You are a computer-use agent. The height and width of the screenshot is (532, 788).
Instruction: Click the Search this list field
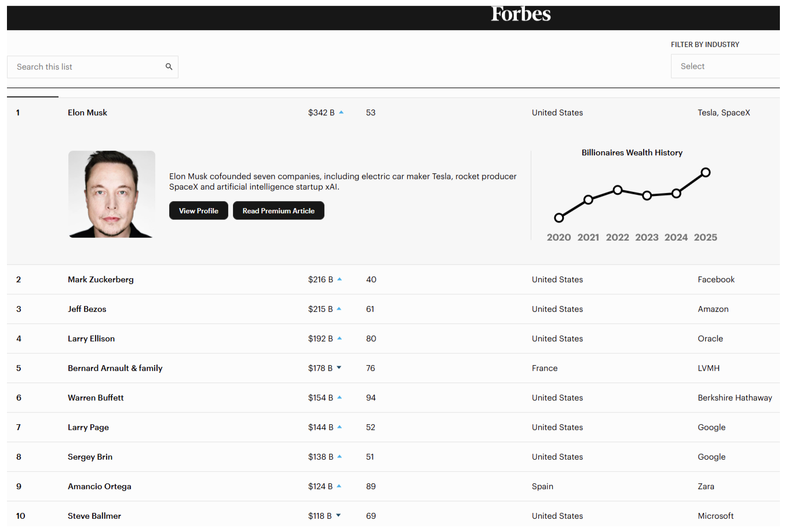tap(93, 67)
